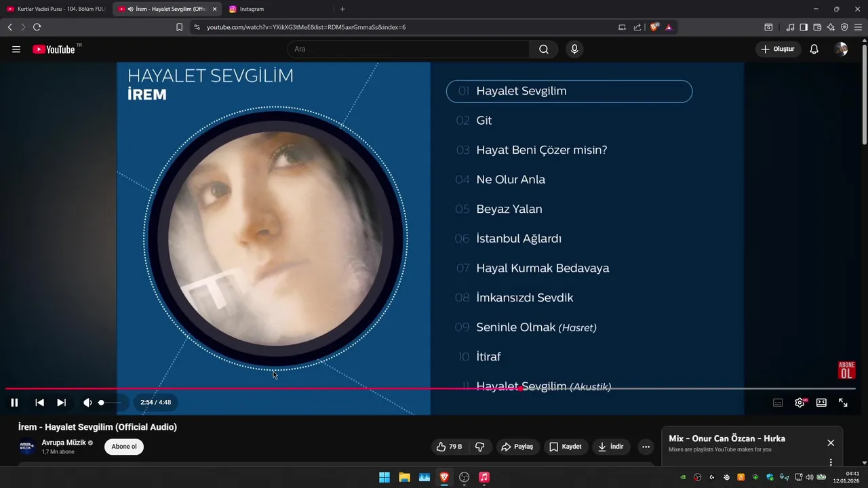Open NVIDIA tray icon

683,477
